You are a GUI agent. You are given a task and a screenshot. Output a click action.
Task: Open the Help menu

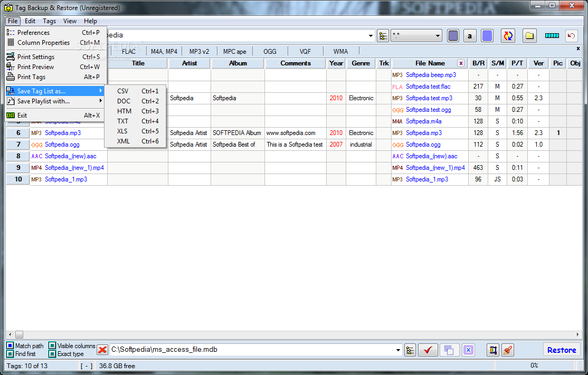click(x=90, y=21)
